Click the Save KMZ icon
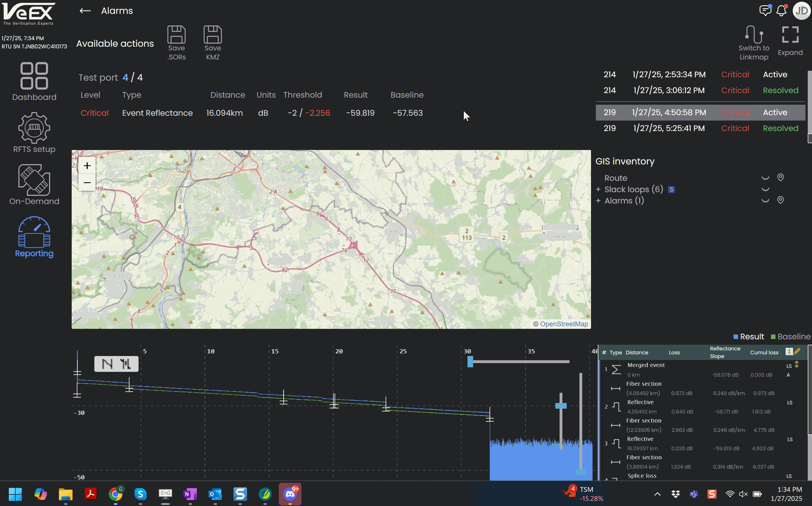This screenshot has height=506, width=812. coord(213,35)
